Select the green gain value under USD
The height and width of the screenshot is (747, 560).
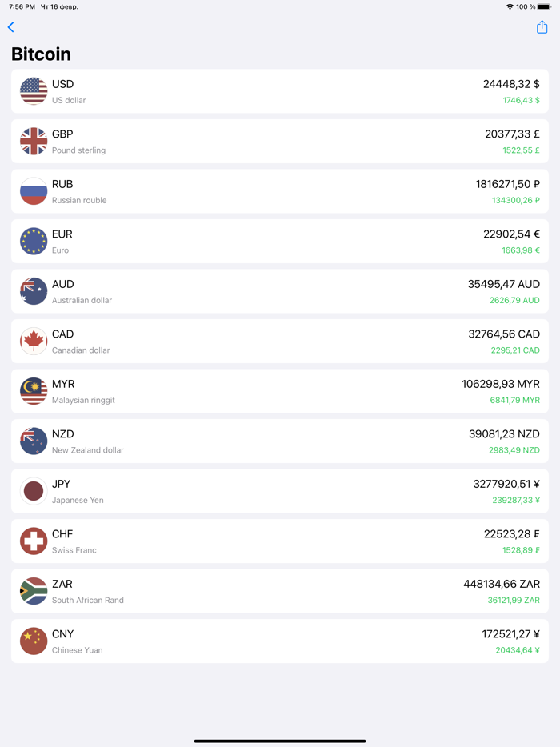519,100
